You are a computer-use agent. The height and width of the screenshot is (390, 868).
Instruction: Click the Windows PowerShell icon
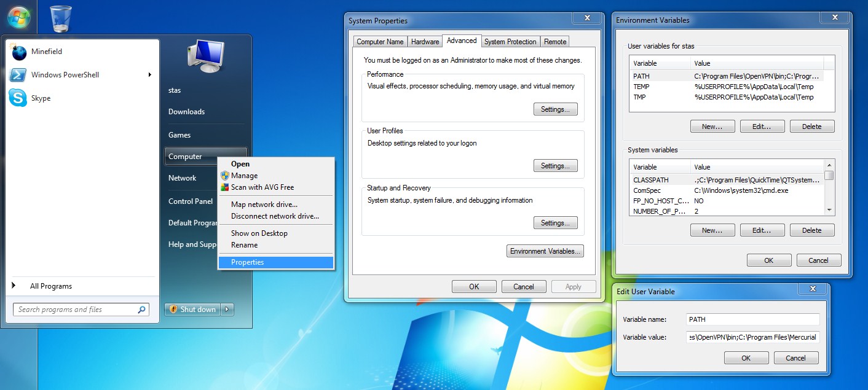point(18,75)
